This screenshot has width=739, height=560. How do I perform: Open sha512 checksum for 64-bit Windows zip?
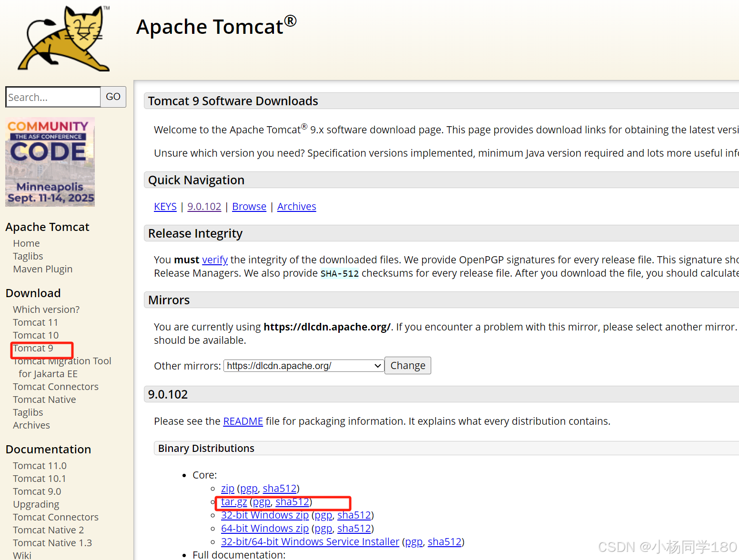354,529
